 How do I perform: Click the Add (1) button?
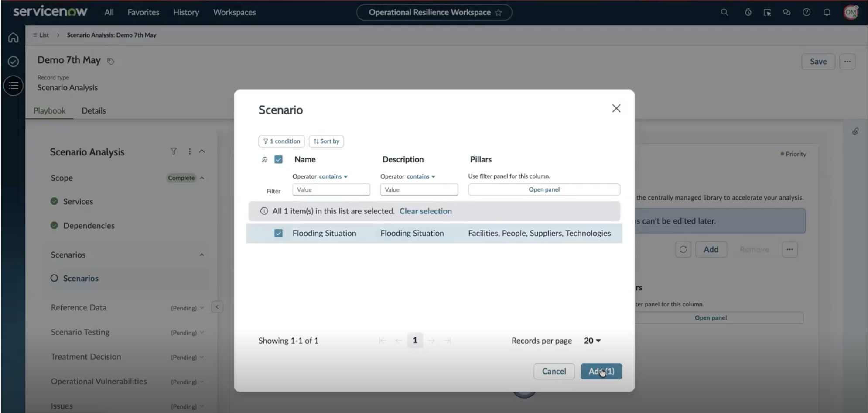pyautogui.click(x=601, y=371)
